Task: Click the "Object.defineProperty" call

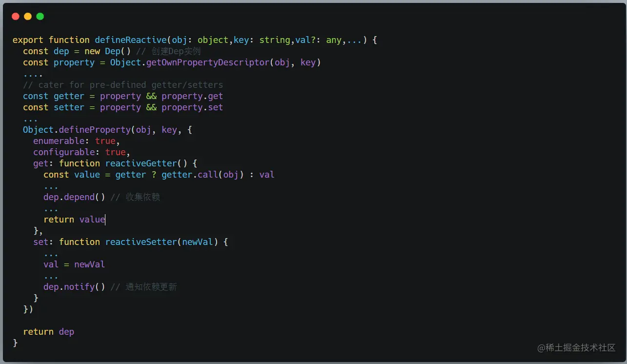Action: [x=77, y=130]
